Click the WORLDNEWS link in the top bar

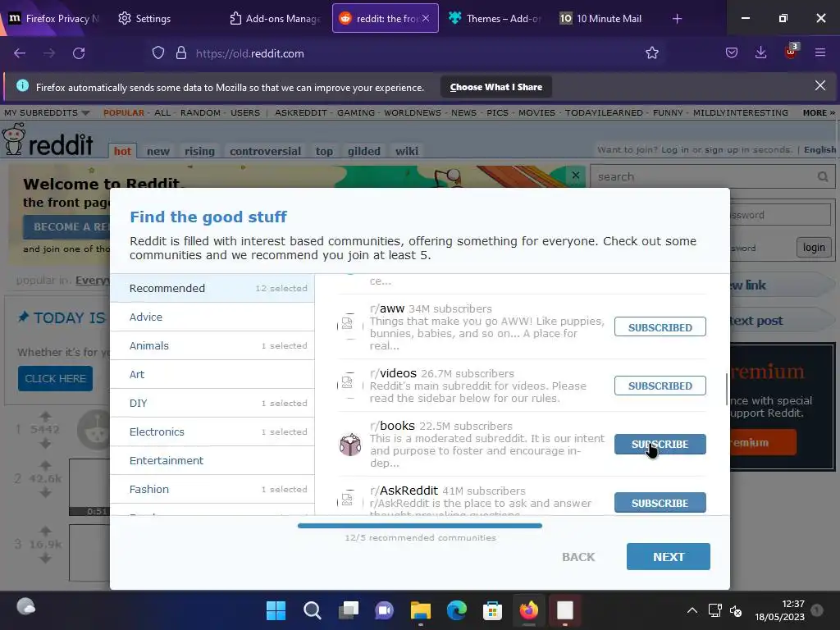coord(413,112)
